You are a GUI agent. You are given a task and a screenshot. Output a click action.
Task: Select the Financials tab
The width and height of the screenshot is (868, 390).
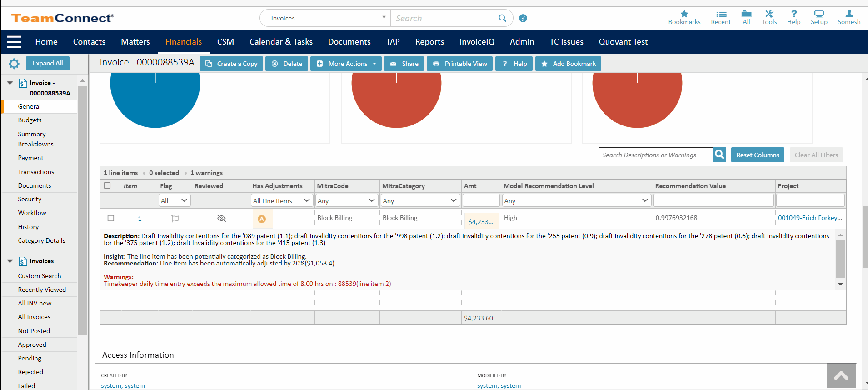(184, 42)
